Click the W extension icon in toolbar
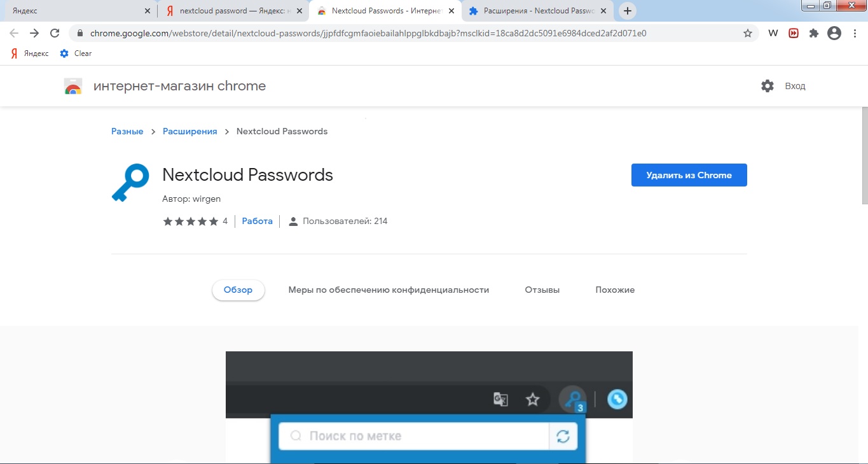The image size is (868, 464). click(x=773, y=33)
